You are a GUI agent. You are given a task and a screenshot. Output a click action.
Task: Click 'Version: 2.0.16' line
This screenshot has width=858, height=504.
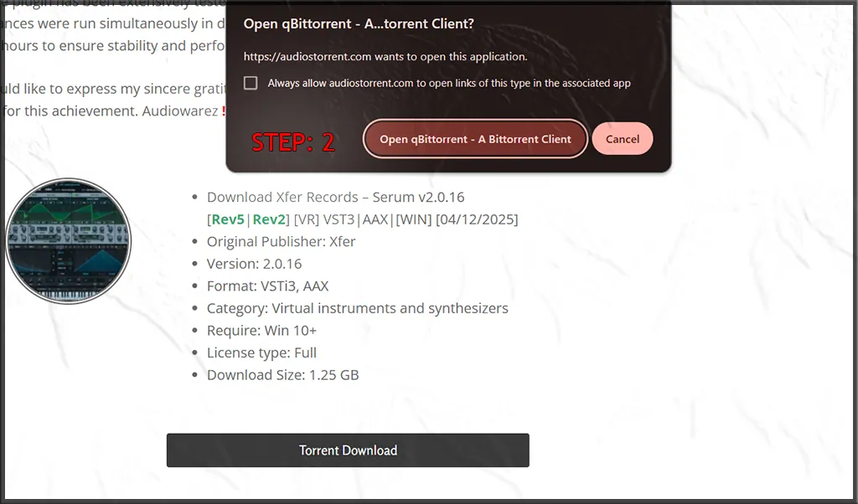click(254, 264)
